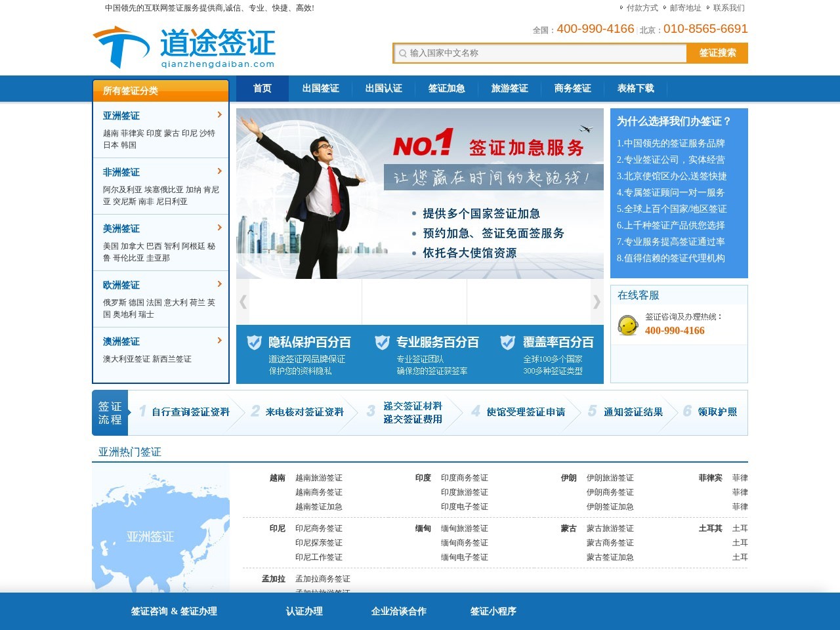The width and height of the screenshot is (840, 630).
Task: Click the headset icon in 在线客服 panel
Action: click(628, 324)
